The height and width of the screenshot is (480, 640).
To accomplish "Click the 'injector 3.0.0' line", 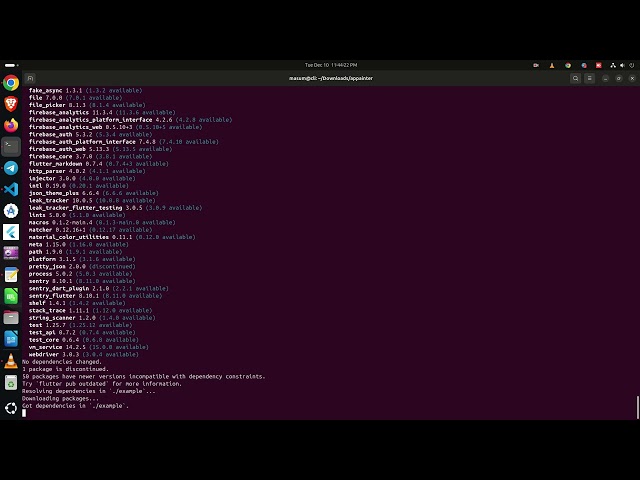I will pyautogui.click(x=82, y=178).
